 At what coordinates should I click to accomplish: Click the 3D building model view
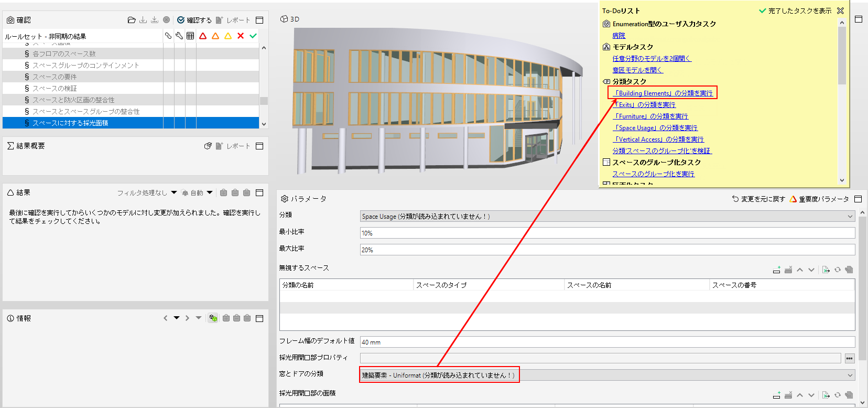pos(438,100)
